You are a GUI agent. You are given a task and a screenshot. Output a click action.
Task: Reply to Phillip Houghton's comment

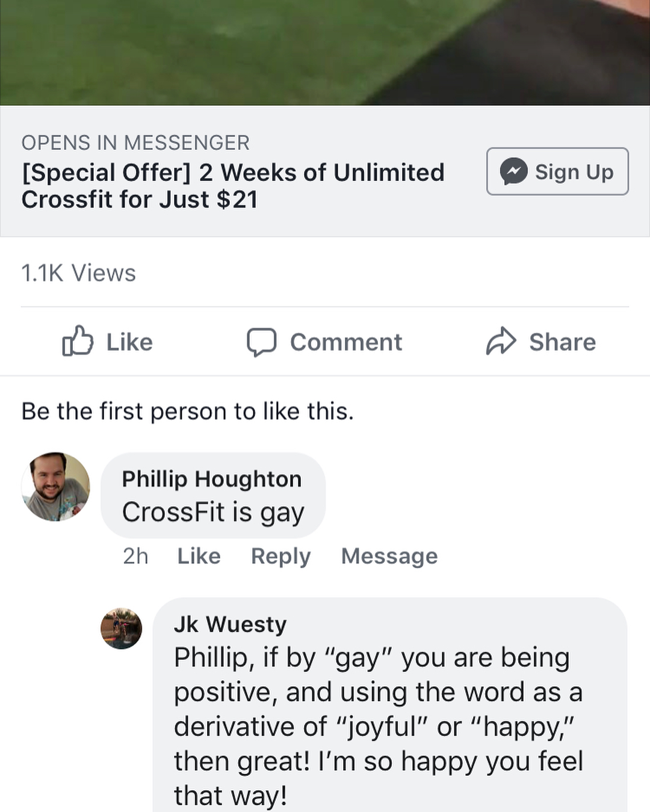pyautogui.click(x=280, y=556)
